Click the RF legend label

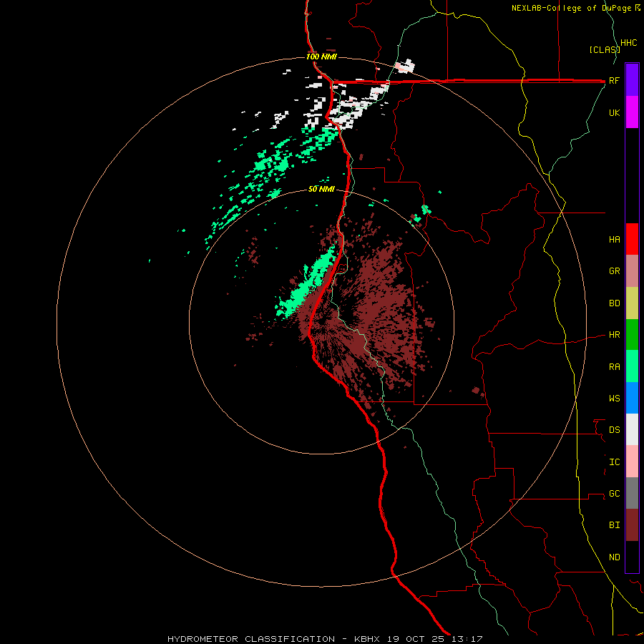coord(614,80)
